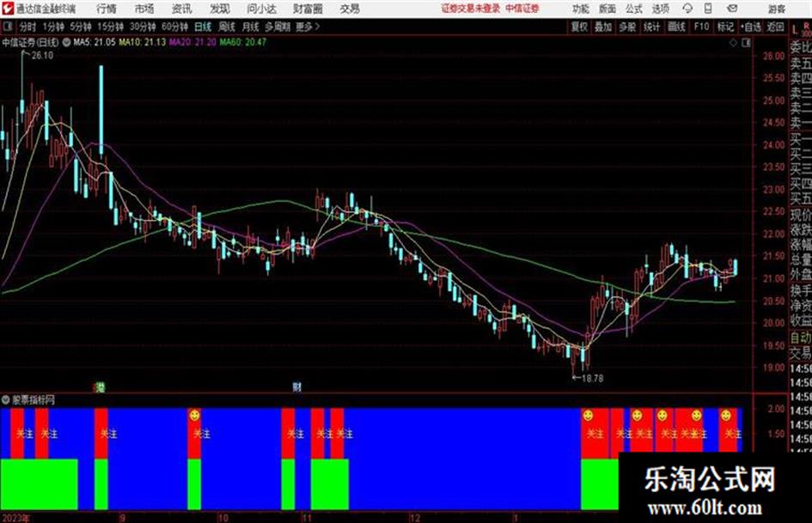This screenshot has height=523, width=812.
Task: Click the 游客 user label
Action: (x=777, y=9)
